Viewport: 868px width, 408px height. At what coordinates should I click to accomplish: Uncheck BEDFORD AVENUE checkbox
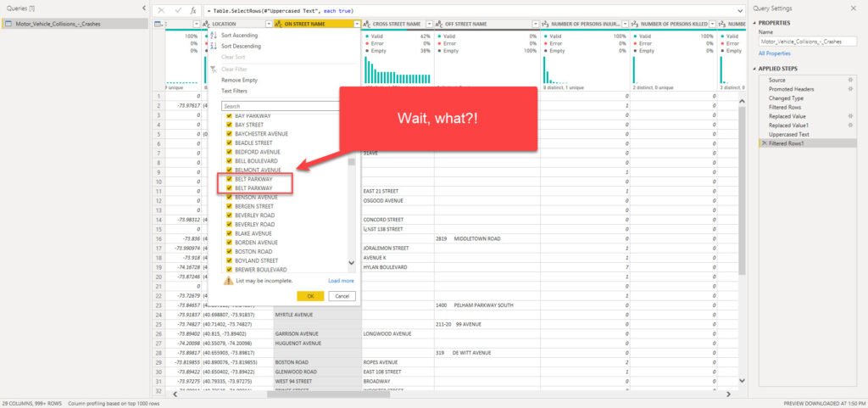pos(229,152)
